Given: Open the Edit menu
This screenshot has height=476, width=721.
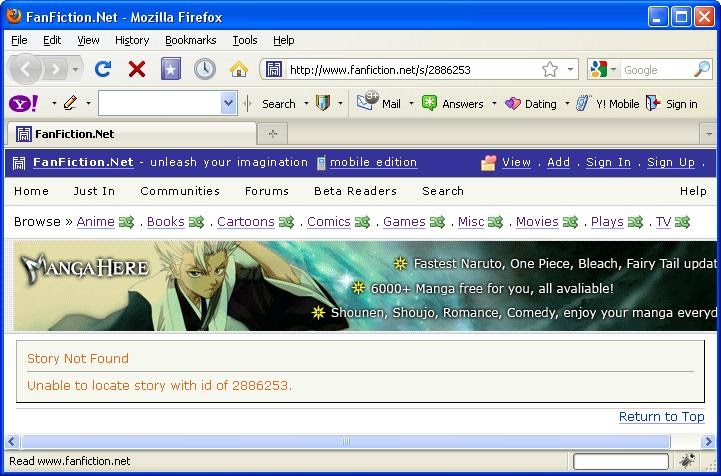Looking at the screenshot, I should [x=52, y=40].
